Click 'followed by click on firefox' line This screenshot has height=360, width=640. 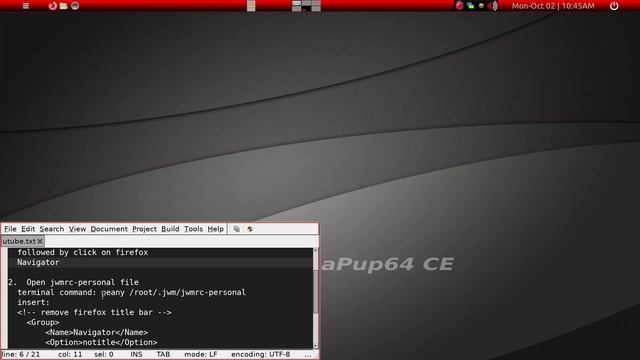point(82,252)
